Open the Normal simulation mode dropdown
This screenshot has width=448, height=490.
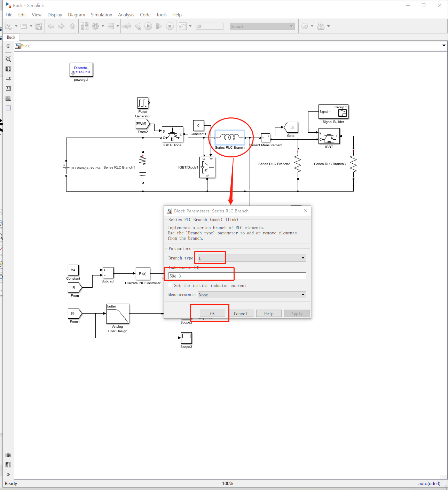coord(262,26)
